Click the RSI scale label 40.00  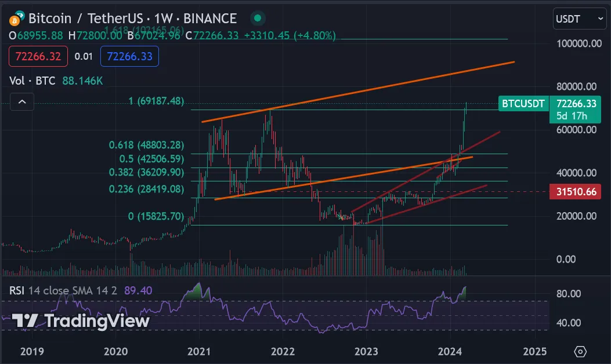point(569,323)
